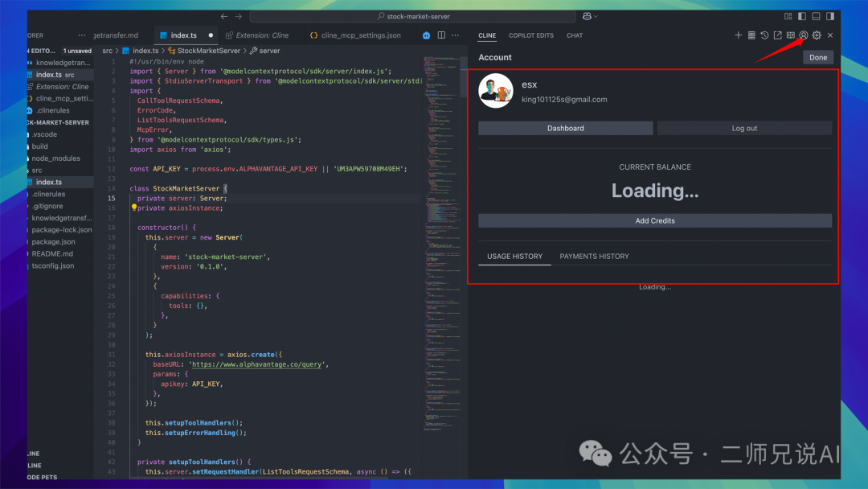Open Cline settings gear icon

click(x=817, y=35)
